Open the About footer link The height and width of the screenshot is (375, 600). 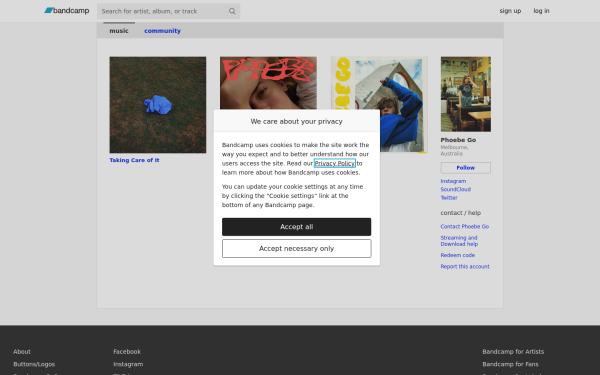(22, 352)
